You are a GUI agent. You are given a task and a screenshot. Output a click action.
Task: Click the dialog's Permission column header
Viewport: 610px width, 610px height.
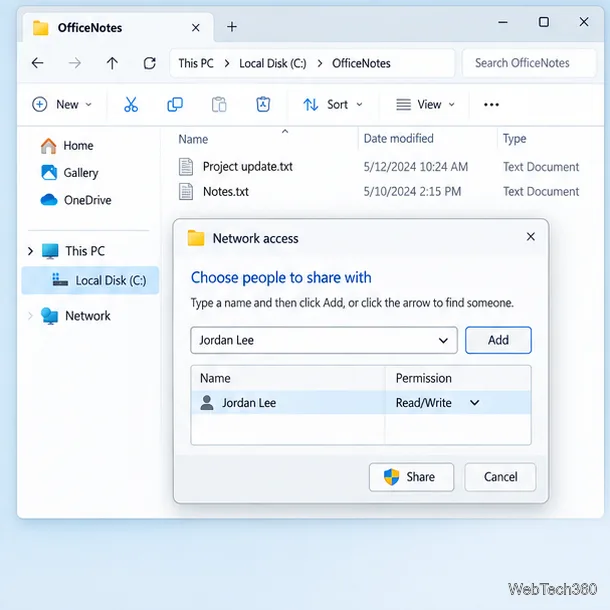click(423, 378)
